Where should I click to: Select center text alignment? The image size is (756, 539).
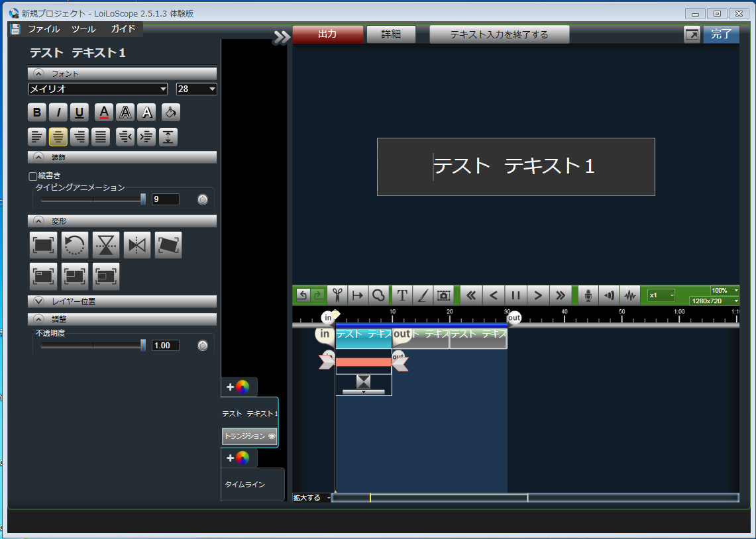point(58,137)
